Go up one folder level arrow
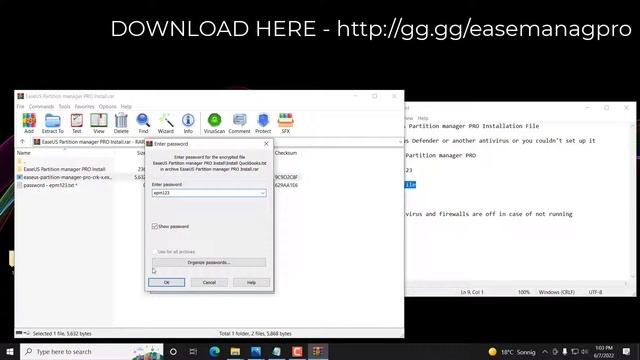 (22, 142)
